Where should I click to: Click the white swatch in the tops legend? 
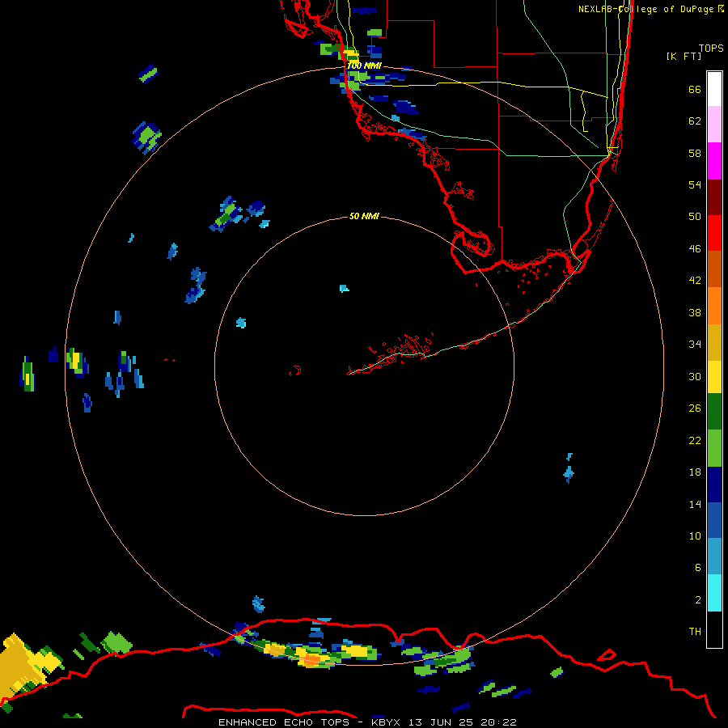714,89
